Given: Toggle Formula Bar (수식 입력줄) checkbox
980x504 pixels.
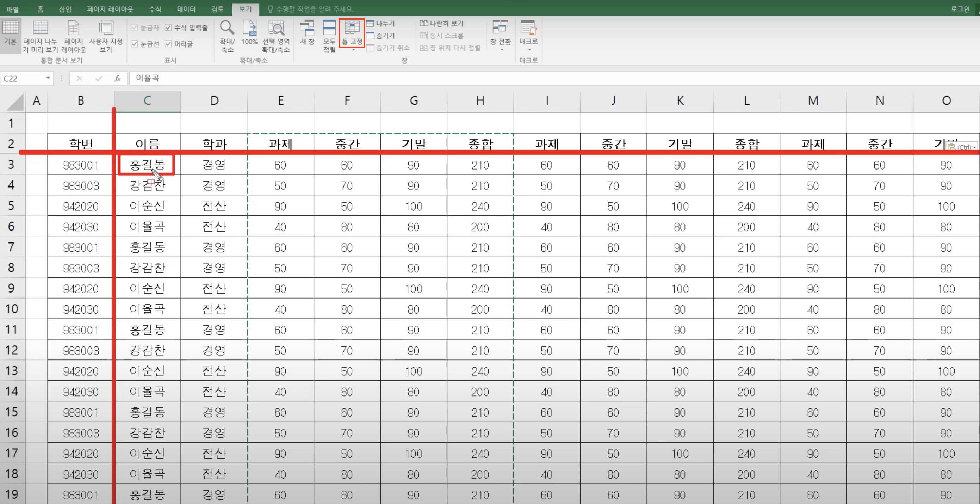Looking at the screenshot, I should coord(168,27).
